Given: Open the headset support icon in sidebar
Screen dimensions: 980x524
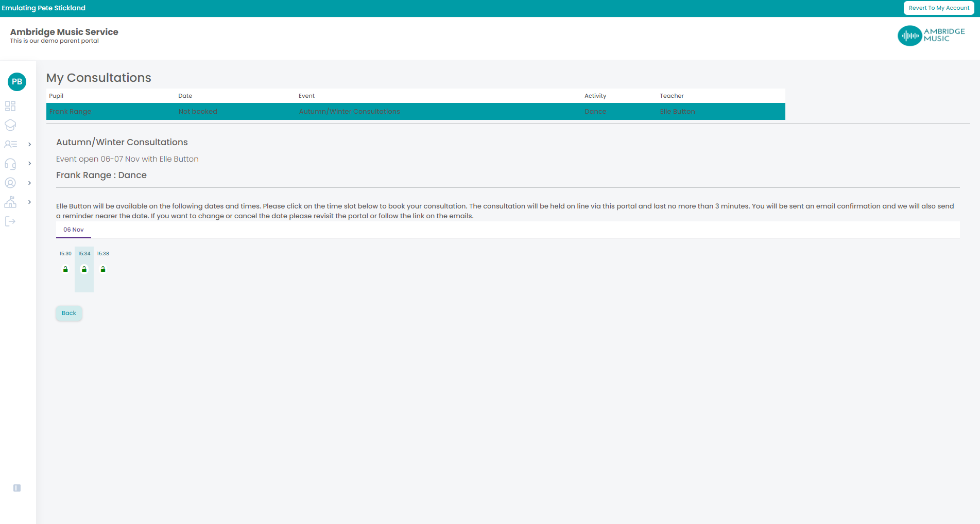Looking at the screenshot, I should (x=10, y=164).
